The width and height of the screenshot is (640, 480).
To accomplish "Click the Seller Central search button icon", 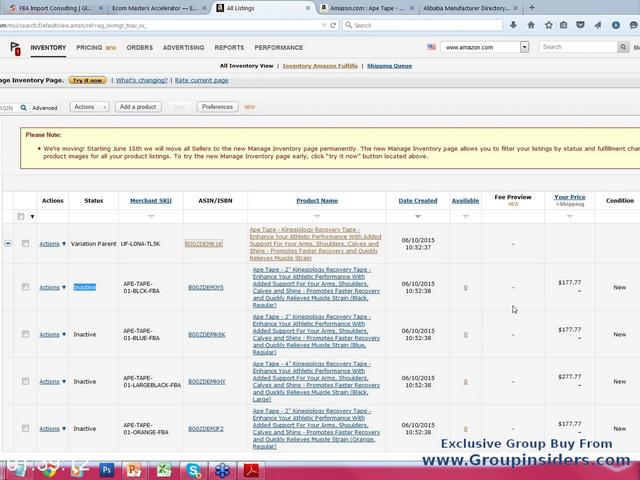I will [x=623, y=47].
